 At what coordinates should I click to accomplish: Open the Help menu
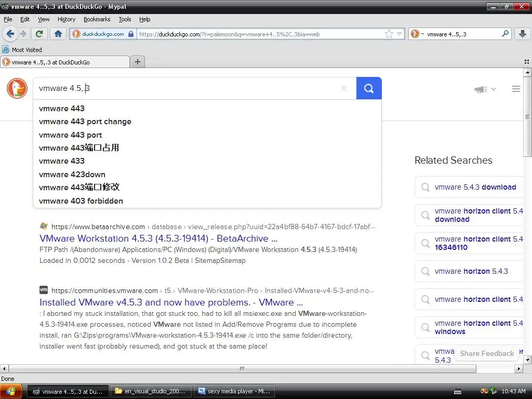pos(144,19)
